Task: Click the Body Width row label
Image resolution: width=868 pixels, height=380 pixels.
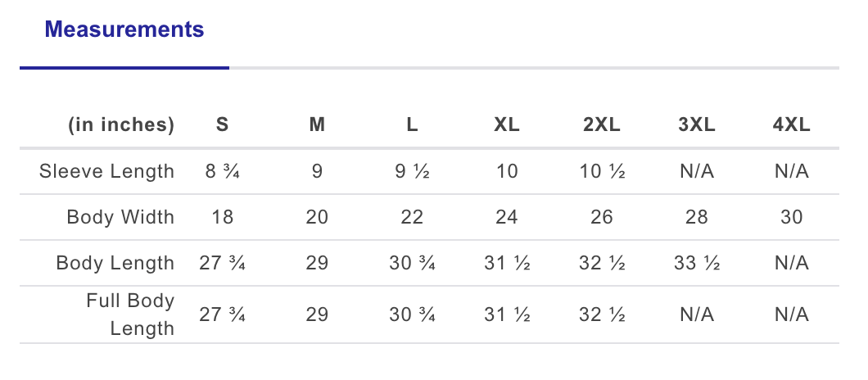Action: click(120, 217)
